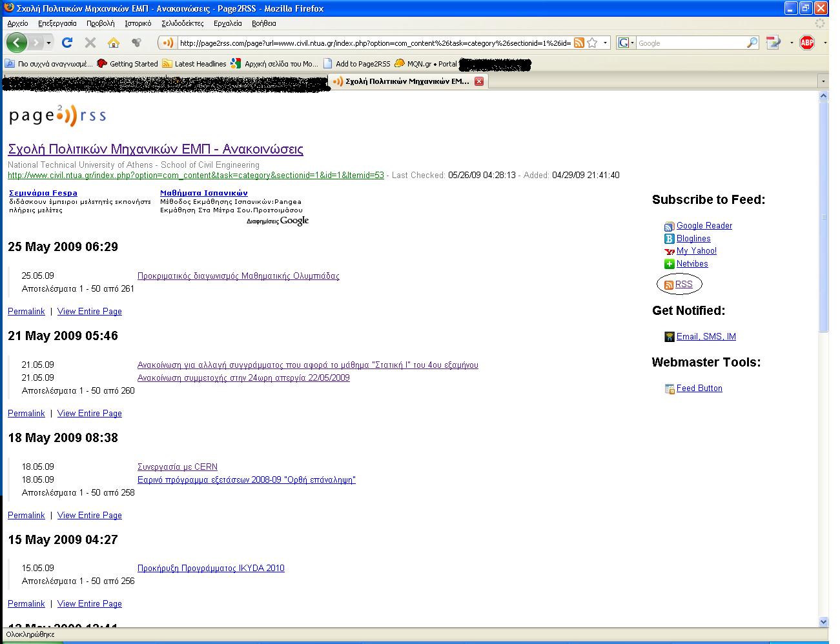Open the Σελιδοδείκτες menu
This screenshot has width=840, height=644.
click(x=182, y=23)
